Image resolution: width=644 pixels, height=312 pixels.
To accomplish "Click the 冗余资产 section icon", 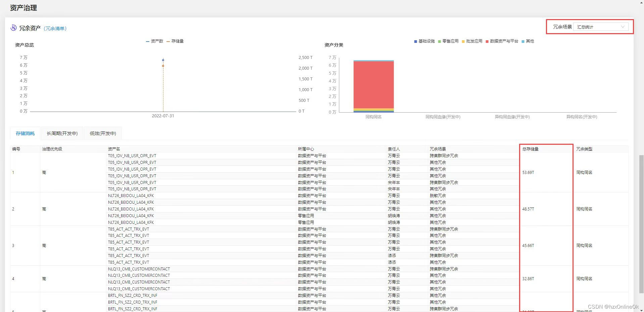I will click(13, 28).
